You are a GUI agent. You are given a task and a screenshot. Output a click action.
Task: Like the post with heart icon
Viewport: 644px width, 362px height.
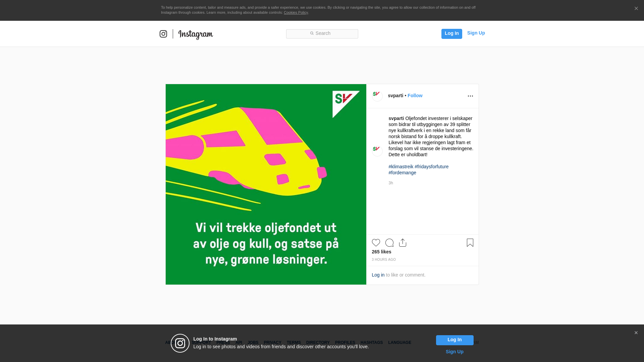click(376, 243)
